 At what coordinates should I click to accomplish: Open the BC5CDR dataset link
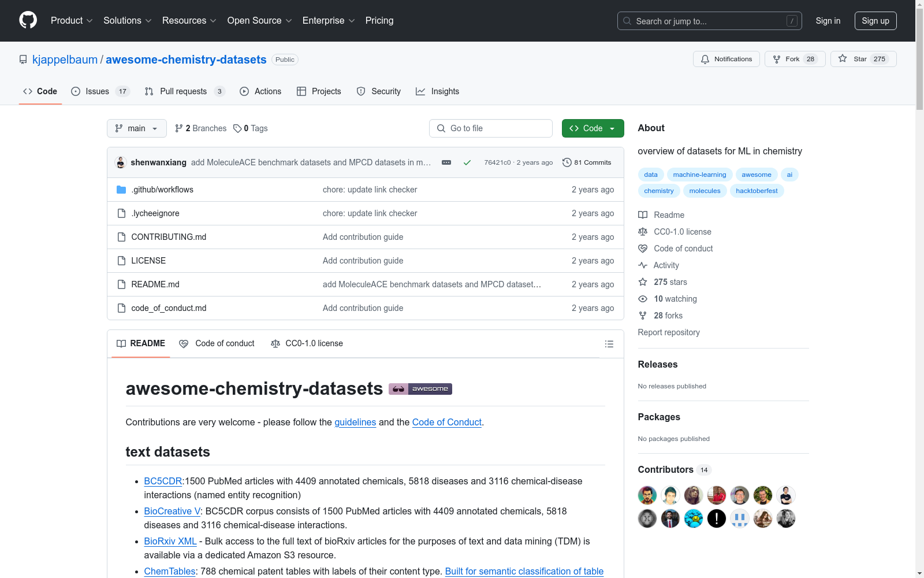coord(163,481)
